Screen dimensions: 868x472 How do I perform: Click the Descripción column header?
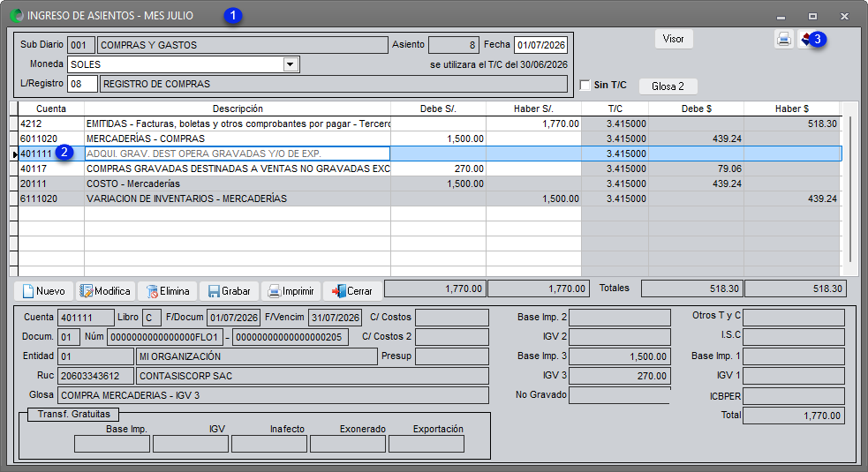(x=238, y=109)
